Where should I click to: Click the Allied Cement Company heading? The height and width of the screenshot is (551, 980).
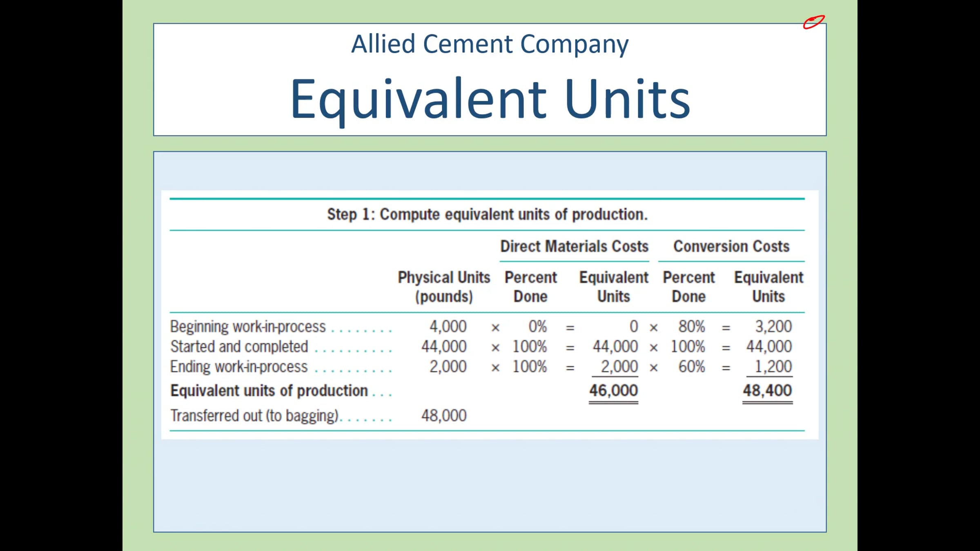pos(490,44)
